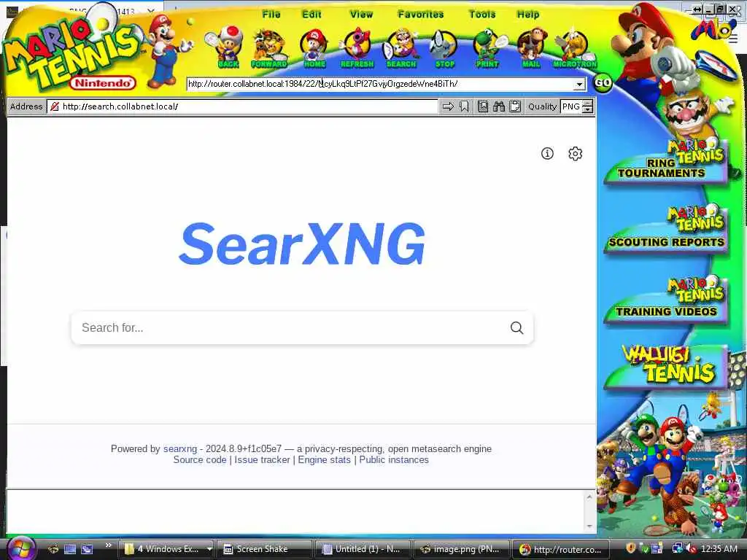
Task: Open the View menu
Action: click(x=361, y=15)
